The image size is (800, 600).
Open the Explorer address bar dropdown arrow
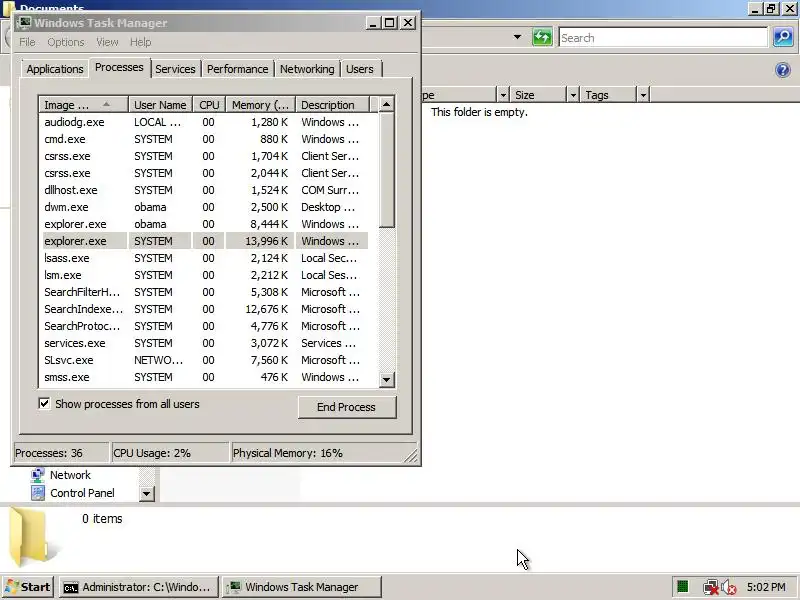tap(517, 37)
